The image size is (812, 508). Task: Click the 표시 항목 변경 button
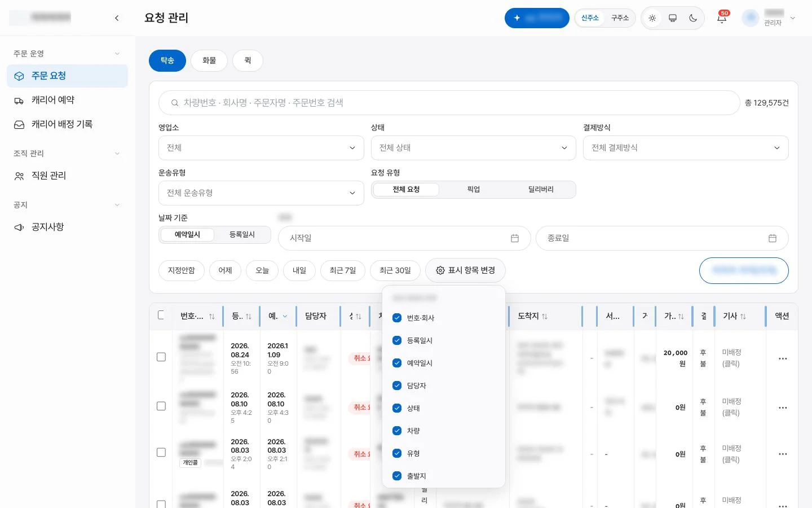click(x=465, y=270)
